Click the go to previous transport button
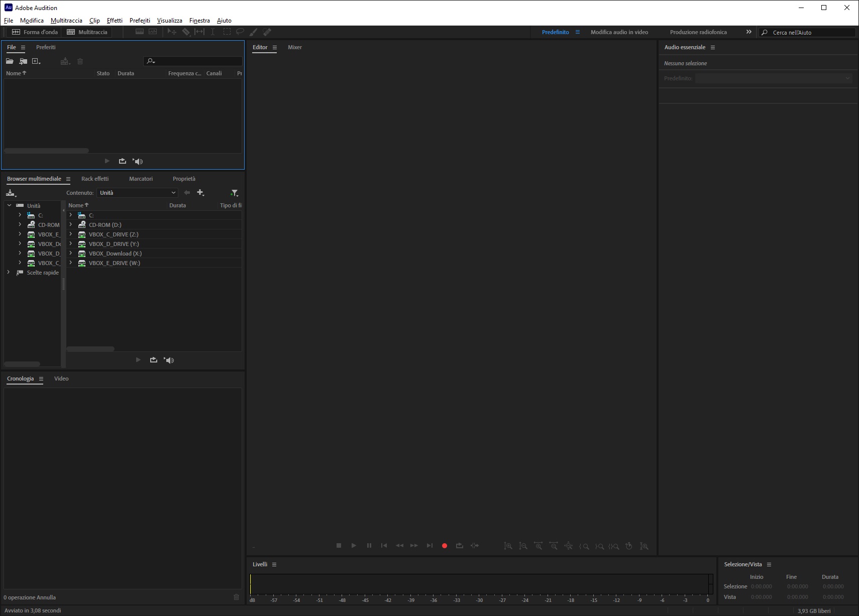 [384, 546]
